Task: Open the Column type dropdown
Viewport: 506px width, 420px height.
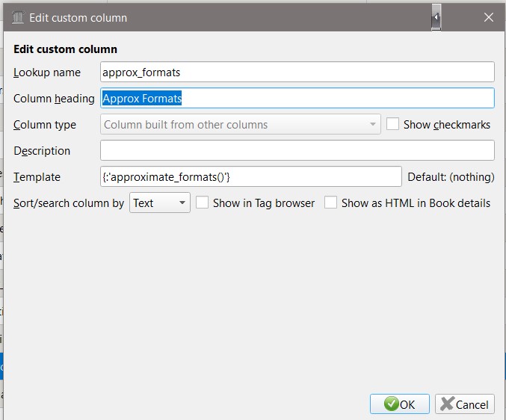Action: pyautogui.click(x=240, y=125)
